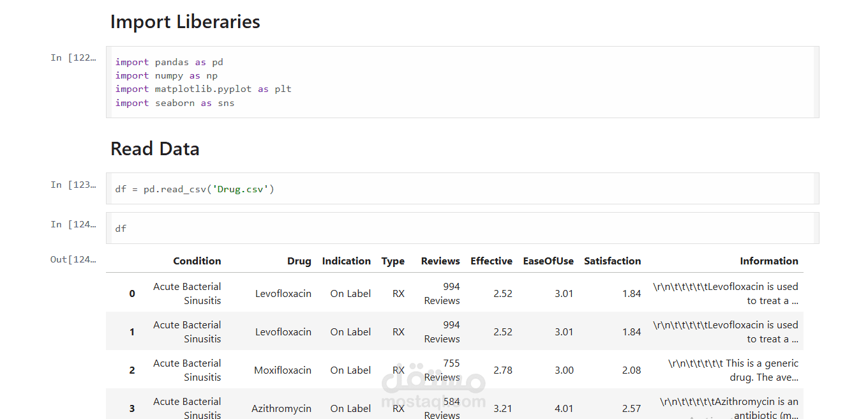Click Satisfaction value 1.84 in row 1
Screen dimensions: 868x419
pyautogui.click(x=632, y=332)
